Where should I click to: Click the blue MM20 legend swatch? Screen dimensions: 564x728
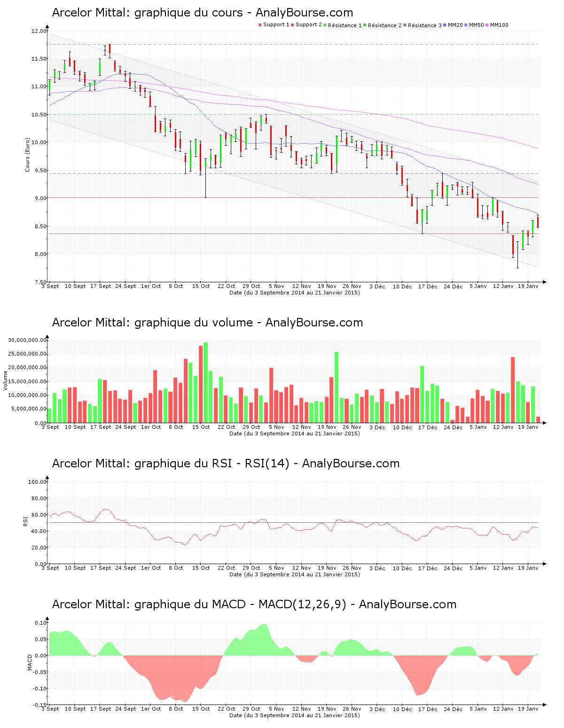(445, 25)
